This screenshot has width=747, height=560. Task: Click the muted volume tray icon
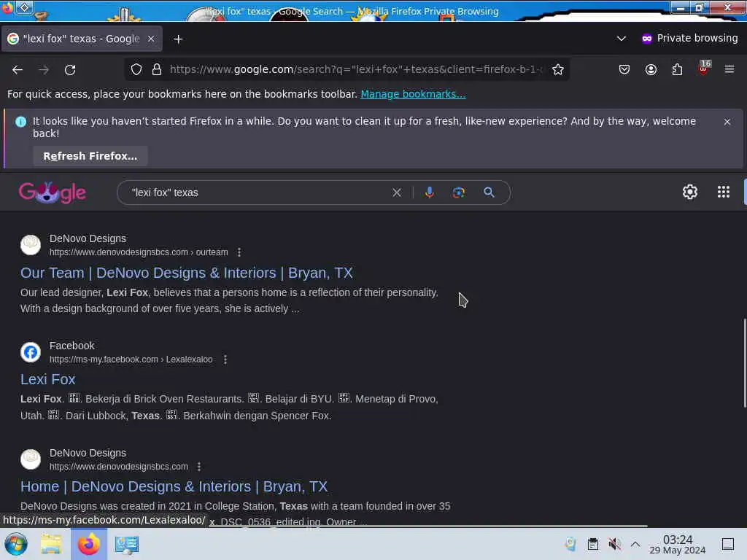tap(614, 544)
